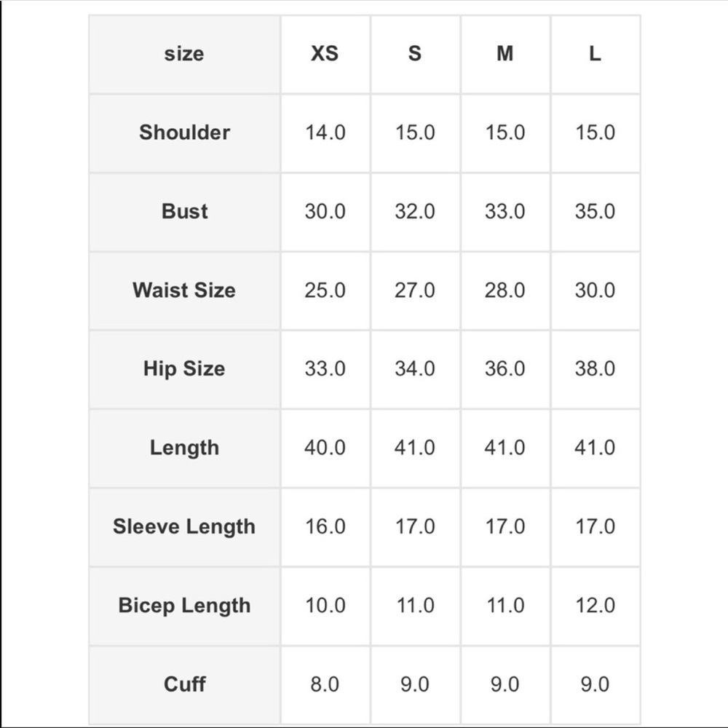This screenshot has height=728, width=728.
Task: Click the XS Length value 40.0
Action: [325, 448]
